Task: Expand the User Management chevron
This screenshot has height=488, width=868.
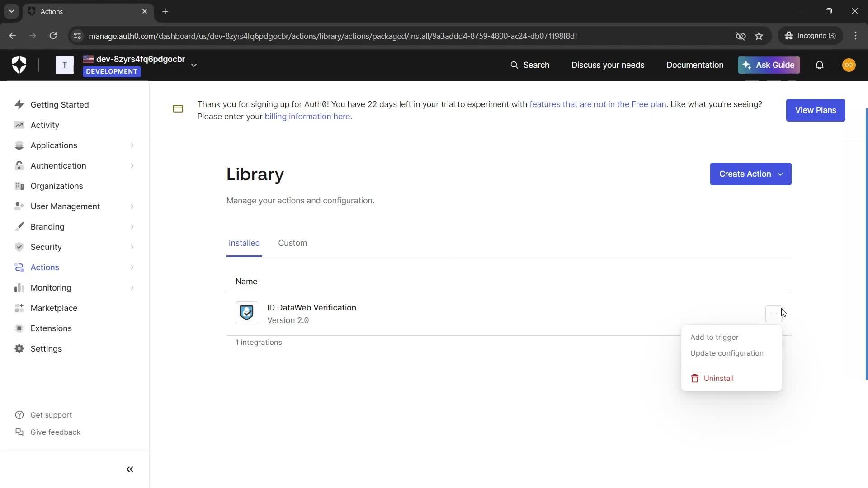Action: click(x=132, y=206)
